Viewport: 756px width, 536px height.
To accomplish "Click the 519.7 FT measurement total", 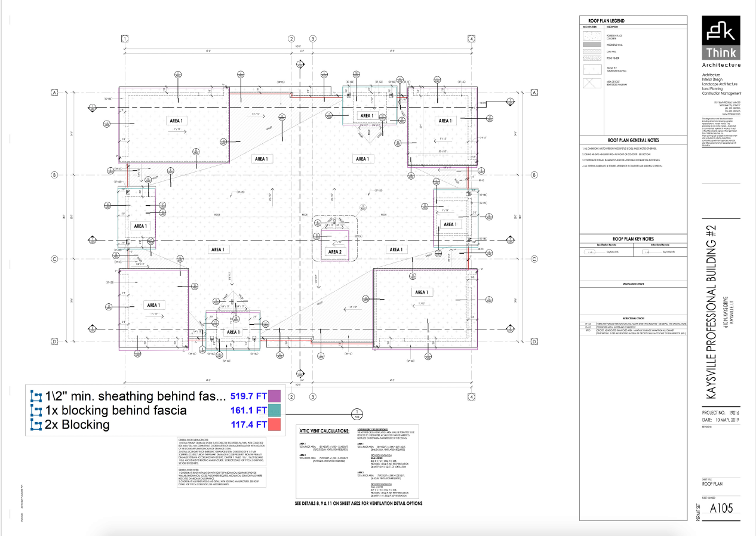I will click(x=248, y=395).
